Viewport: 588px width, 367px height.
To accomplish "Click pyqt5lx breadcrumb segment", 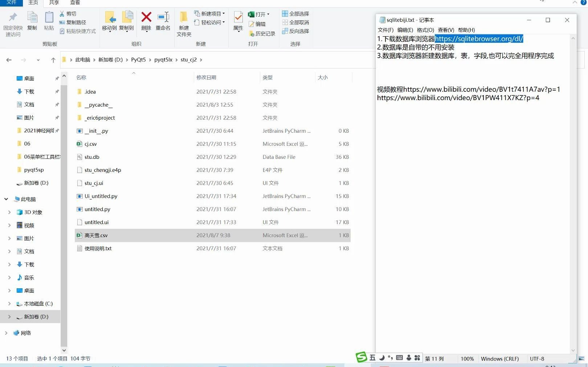I will (163, 60).
